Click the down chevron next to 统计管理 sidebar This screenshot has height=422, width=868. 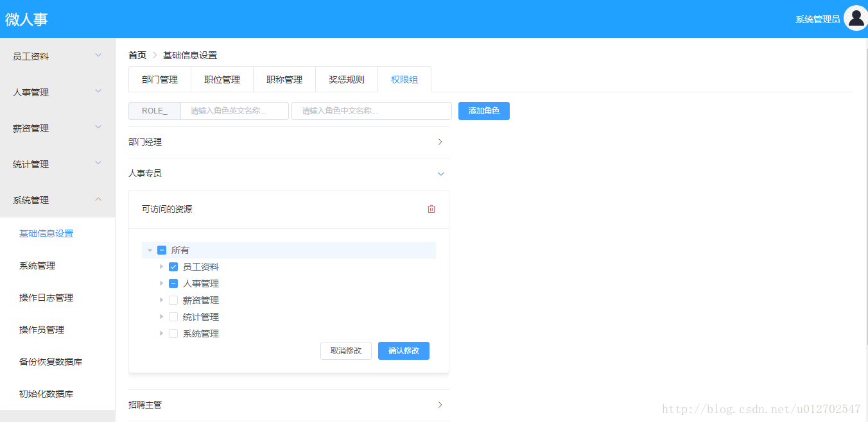coord(98,164)
